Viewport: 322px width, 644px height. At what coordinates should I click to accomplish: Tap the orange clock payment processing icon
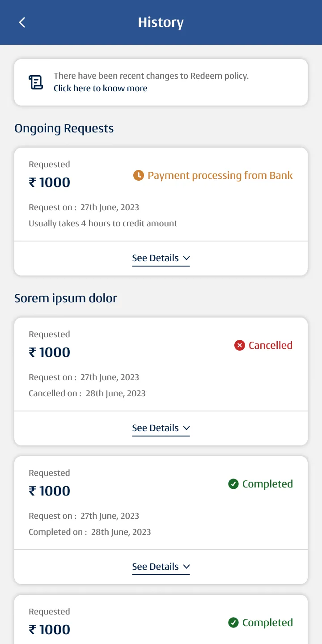pos(139,175)
